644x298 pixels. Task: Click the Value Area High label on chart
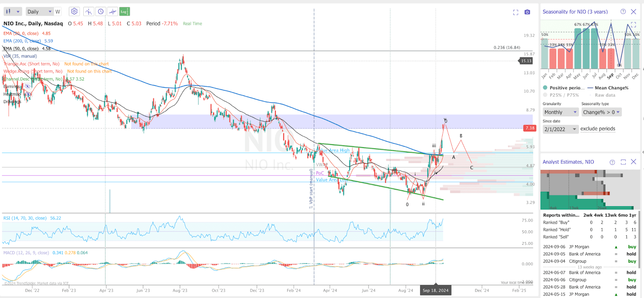click(x=333, y=150)
